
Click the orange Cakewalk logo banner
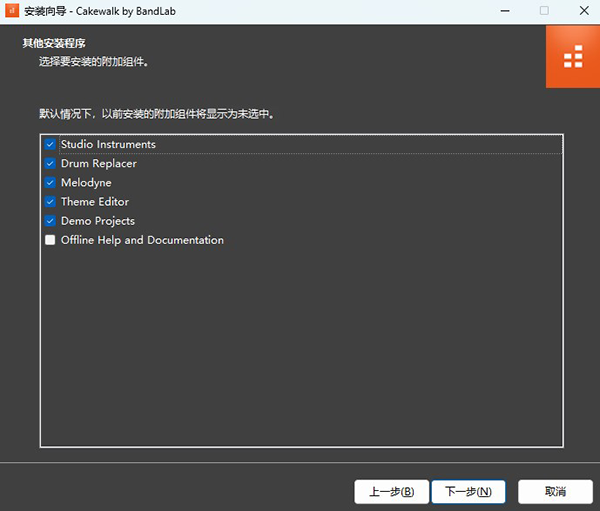[573, 57]
